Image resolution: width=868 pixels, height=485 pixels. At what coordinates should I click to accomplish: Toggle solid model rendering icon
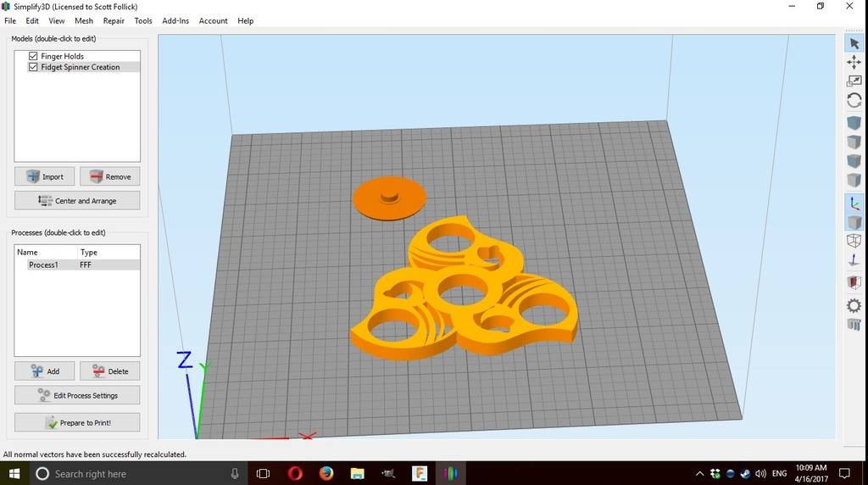click(x=854, y=222)
